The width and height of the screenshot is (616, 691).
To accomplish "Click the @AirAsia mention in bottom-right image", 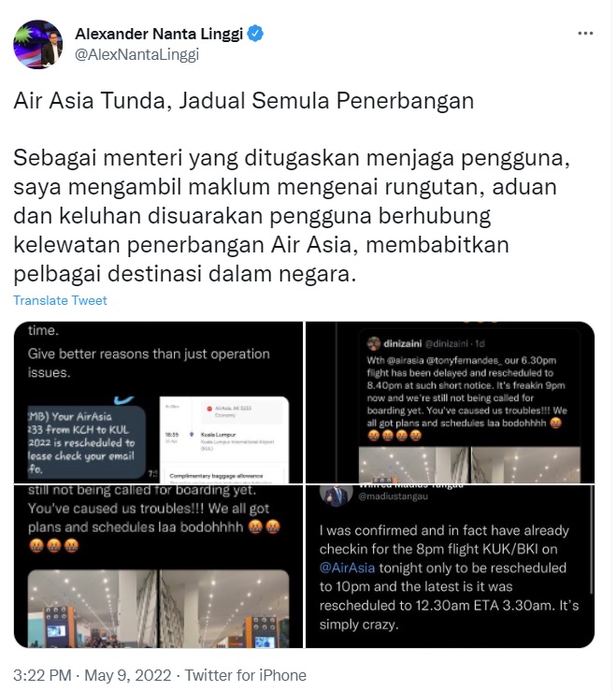I will [x=347, y=568].
